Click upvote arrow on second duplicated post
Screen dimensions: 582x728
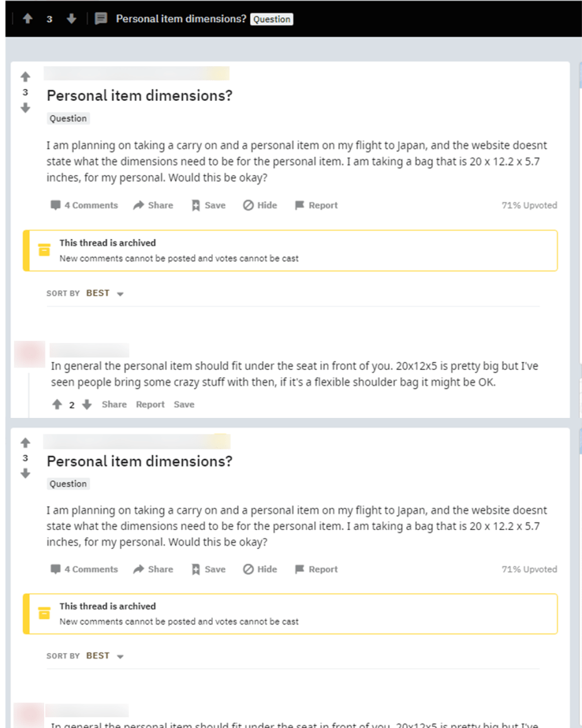[x=26, y=442]
